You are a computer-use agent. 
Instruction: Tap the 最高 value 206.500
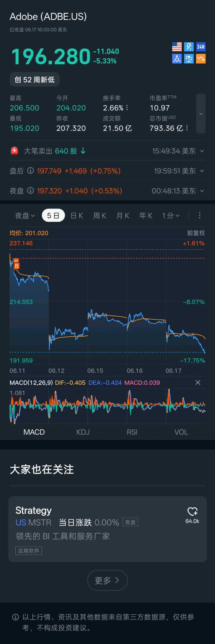click(24, 108)
